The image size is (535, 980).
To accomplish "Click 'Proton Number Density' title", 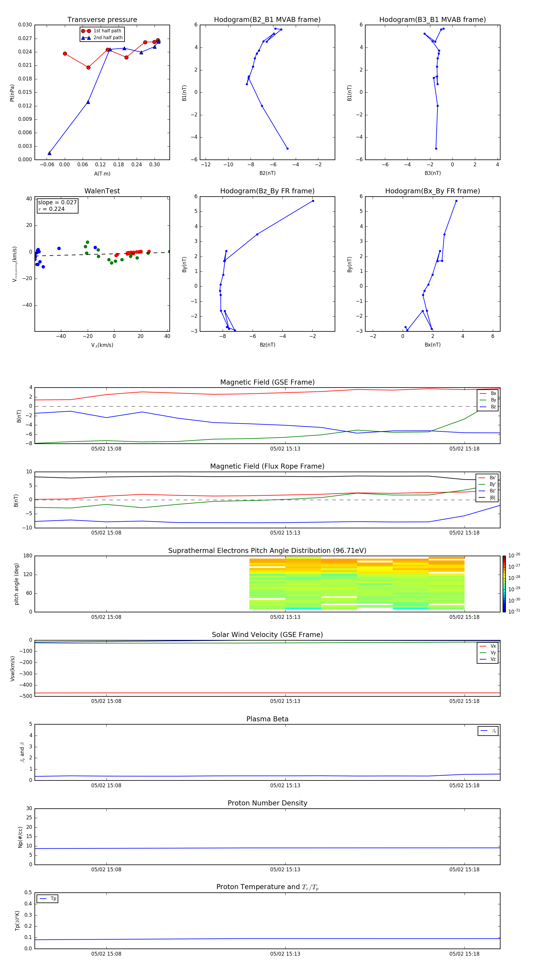I will (x=267, y=804).
